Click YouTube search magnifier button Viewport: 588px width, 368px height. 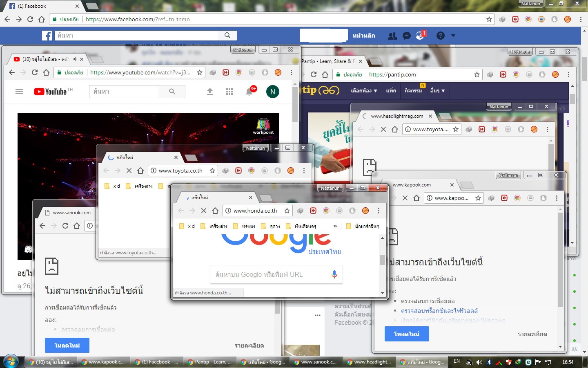coord(172,92)
